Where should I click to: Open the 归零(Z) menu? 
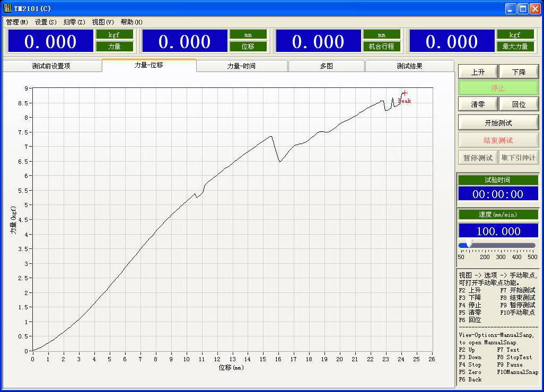(x=74, y=22)
